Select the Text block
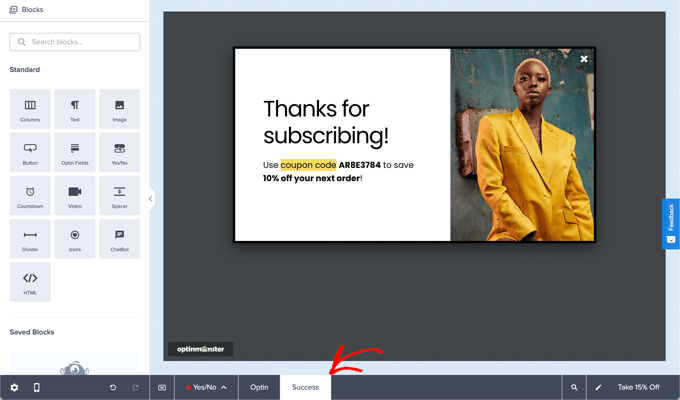This screenshot has height=400, width=680. [x=75, y=109]
